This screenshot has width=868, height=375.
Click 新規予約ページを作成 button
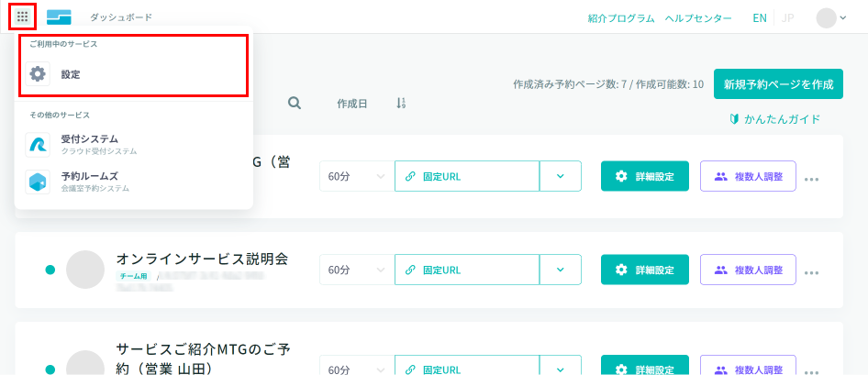tap(778, 84)
